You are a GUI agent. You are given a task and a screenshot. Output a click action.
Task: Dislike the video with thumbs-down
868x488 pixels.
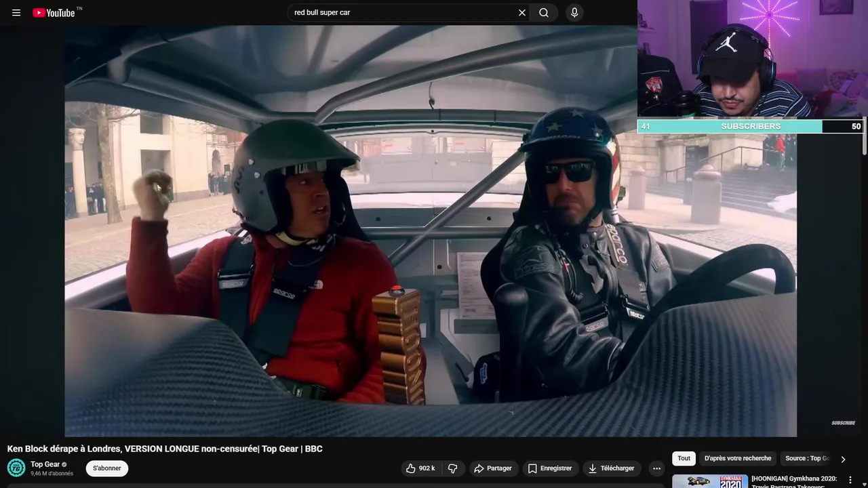[453, 468]
